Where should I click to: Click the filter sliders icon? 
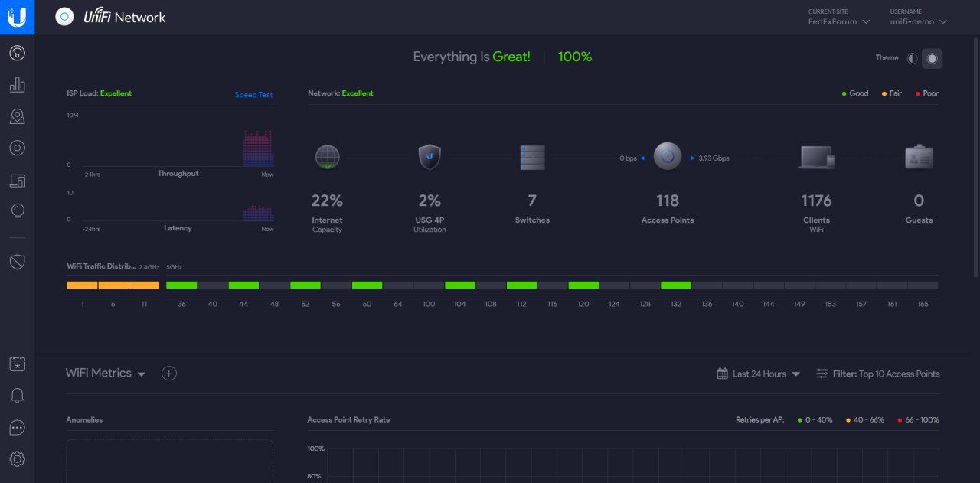coord(822,374)
